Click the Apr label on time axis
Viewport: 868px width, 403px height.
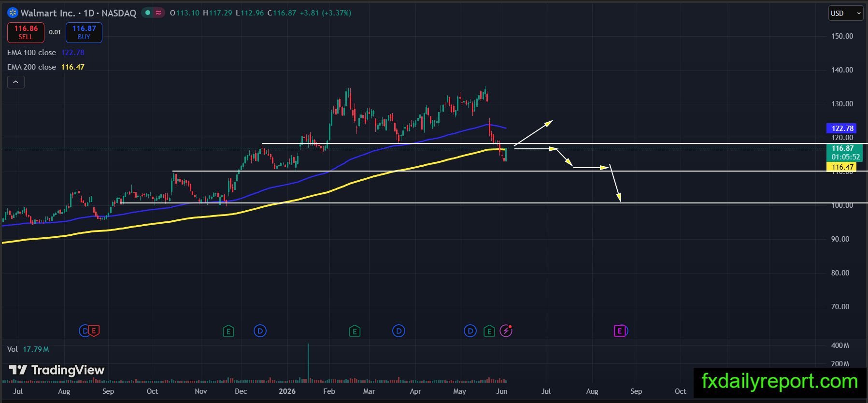415,391
